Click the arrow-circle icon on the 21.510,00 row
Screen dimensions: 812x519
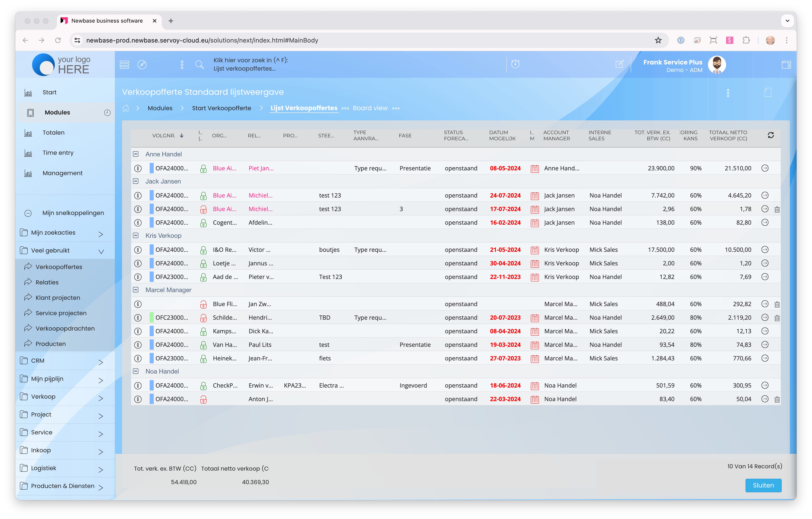point(765,168)
